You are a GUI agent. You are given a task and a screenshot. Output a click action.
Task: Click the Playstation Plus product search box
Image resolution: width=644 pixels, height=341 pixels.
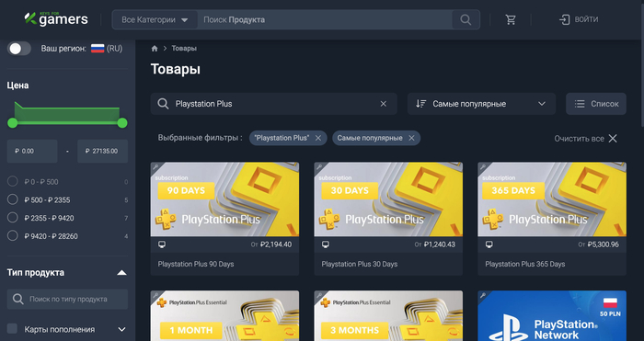coord(273,104)
